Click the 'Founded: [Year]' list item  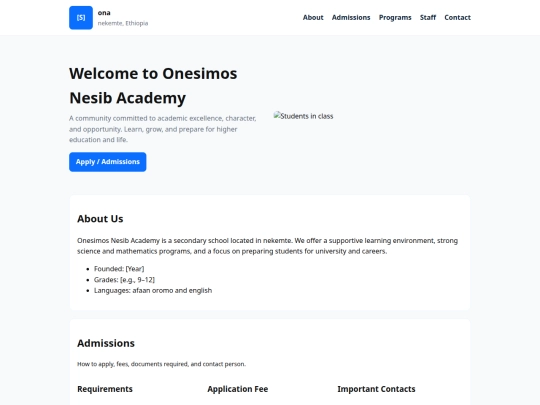119,269
